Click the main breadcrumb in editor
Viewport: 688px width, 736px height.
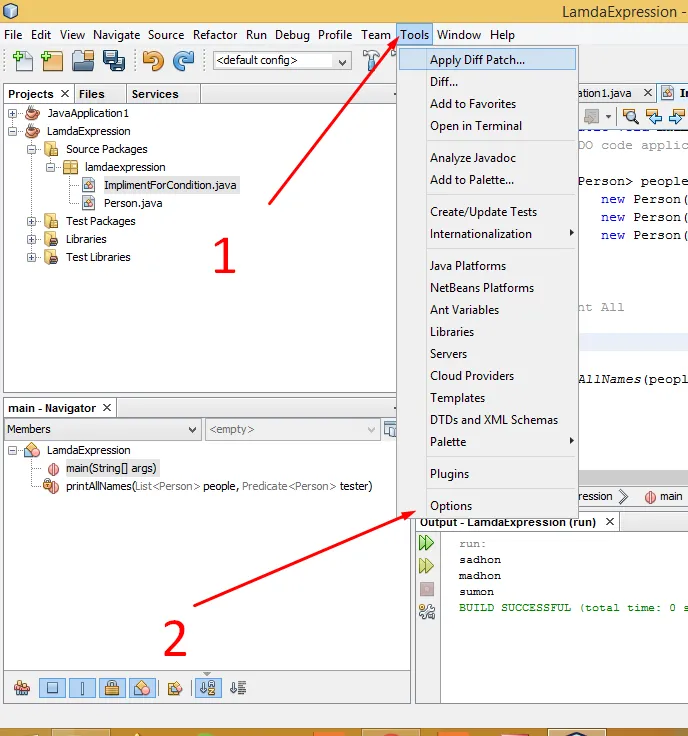(664, 497)
